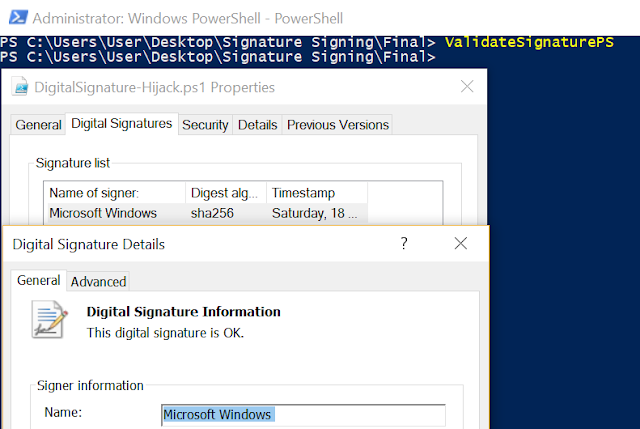This screenshot has width=640, height=429.
Task: Select the General tab in Digital Signature Details
Action: click(39, 281)
